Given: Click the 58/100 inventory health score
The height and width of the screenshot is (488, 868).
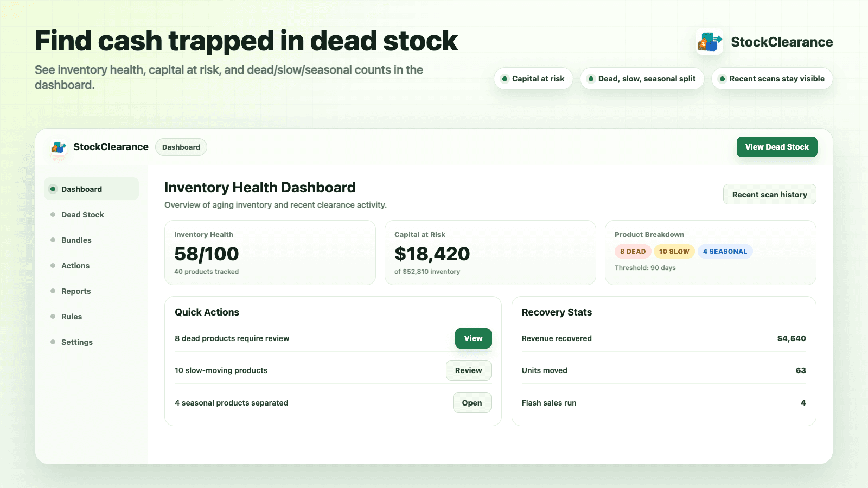Looking at the screenshot, I should (207, 253).
